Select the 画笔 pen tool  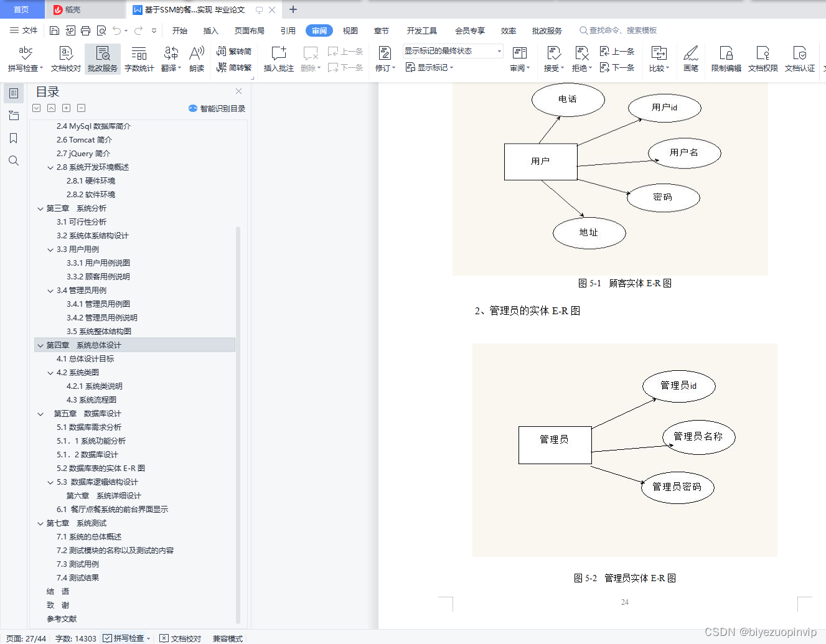690,59
